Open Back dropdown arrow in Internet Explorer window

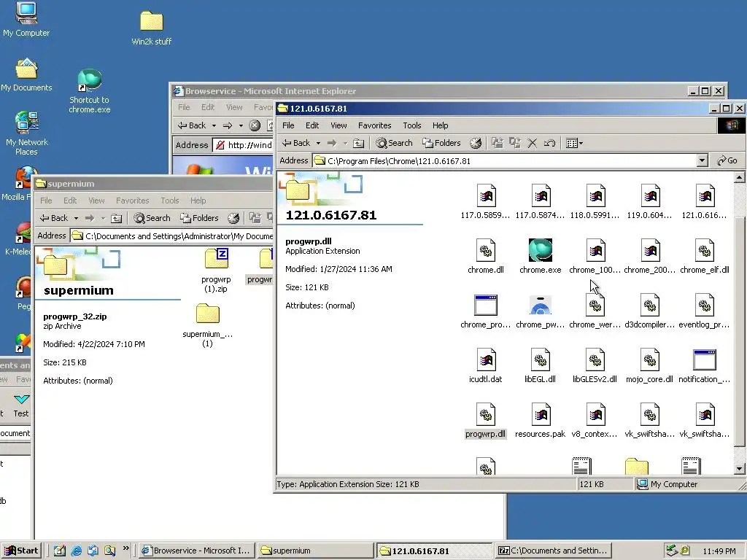(214, 125)
